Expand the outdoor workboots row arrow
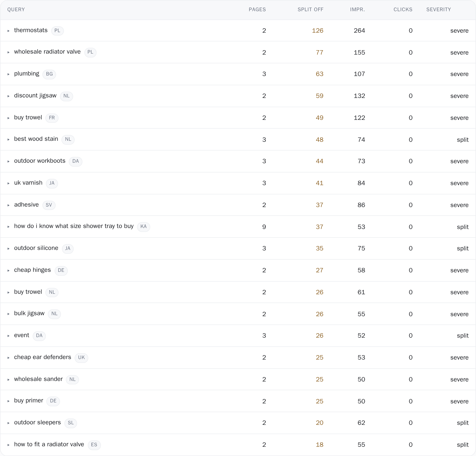Screen dimensions: 476x456 [x=9, y=161]
